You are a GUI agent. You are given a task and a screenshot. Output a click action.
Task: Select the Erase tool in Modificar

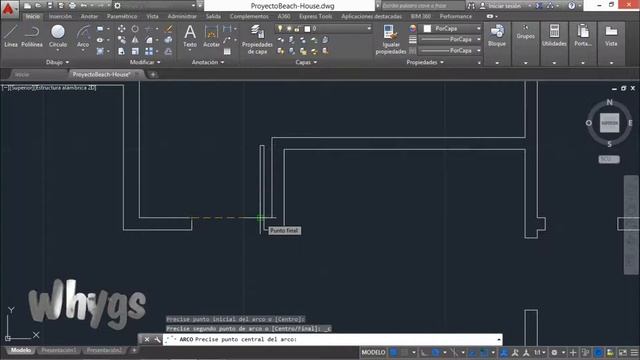tap(168, 29)
